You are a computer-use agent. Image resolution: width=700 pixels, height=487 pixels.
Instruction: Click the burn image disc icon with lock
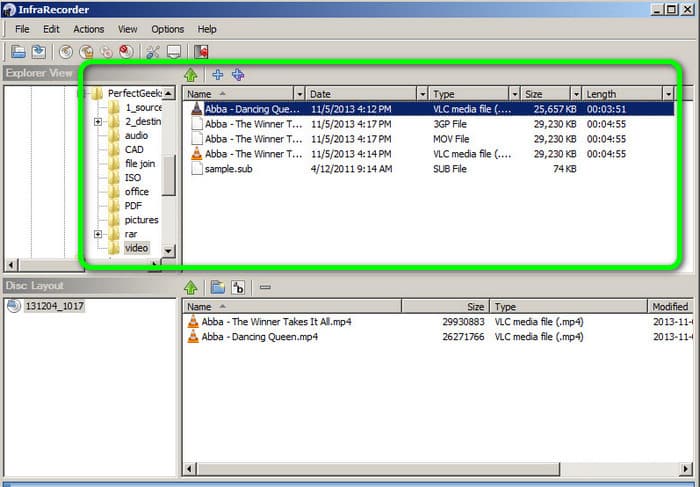[86, 52]
